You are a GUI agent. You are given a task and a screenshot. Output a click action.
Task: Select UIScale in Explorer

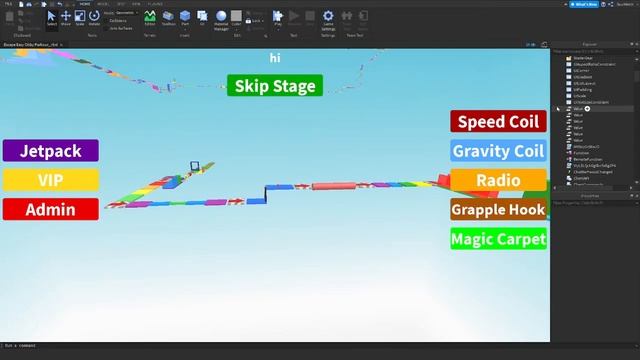[579, 96]
